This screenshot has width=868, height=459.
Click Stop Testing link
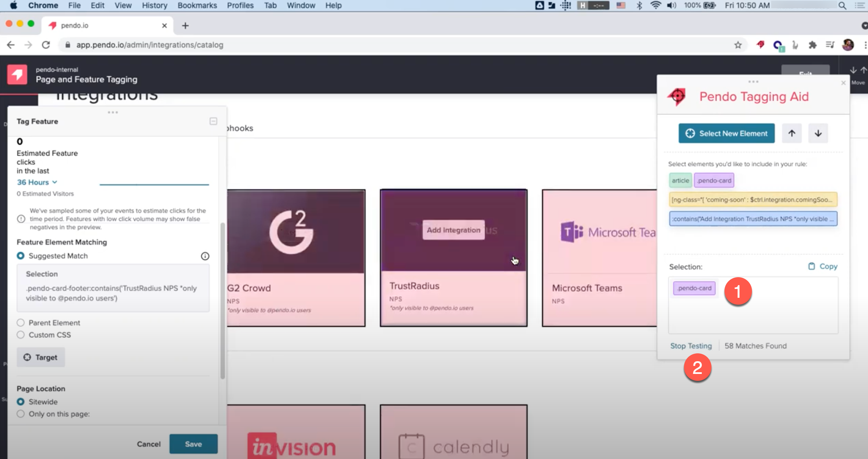point(691,346)
